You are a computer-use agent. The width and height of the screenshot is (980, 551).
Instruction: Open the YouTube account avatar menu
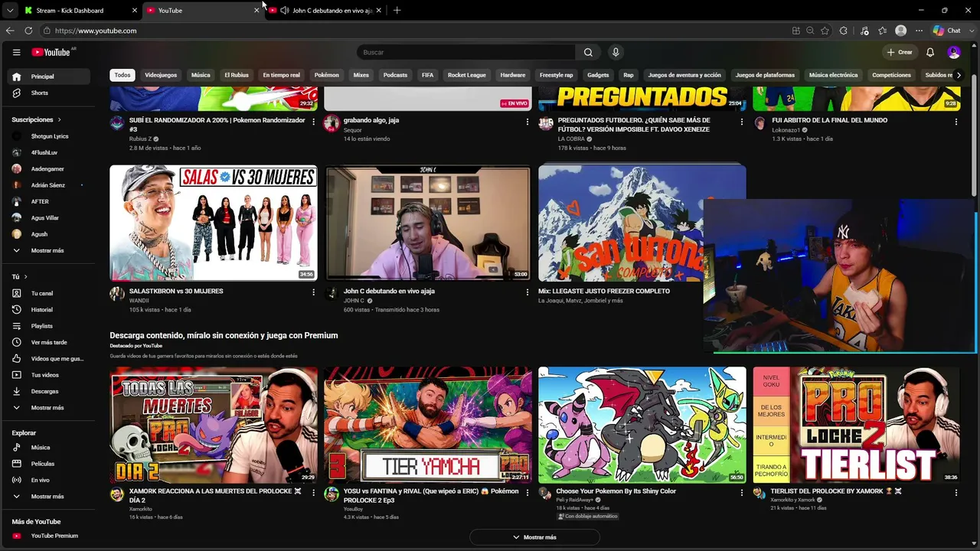pyautogui.click(x=954, y=52)
